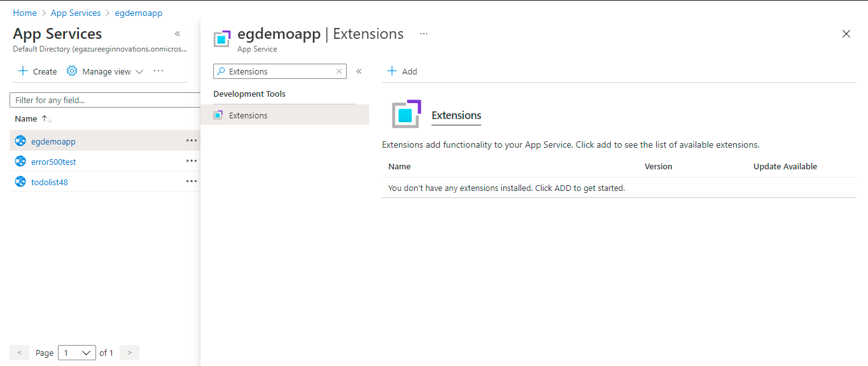Click the underlined Extensions heading
Image resolution: width=868 pixels, height=366 pixels.
click(x=456, y=115)
